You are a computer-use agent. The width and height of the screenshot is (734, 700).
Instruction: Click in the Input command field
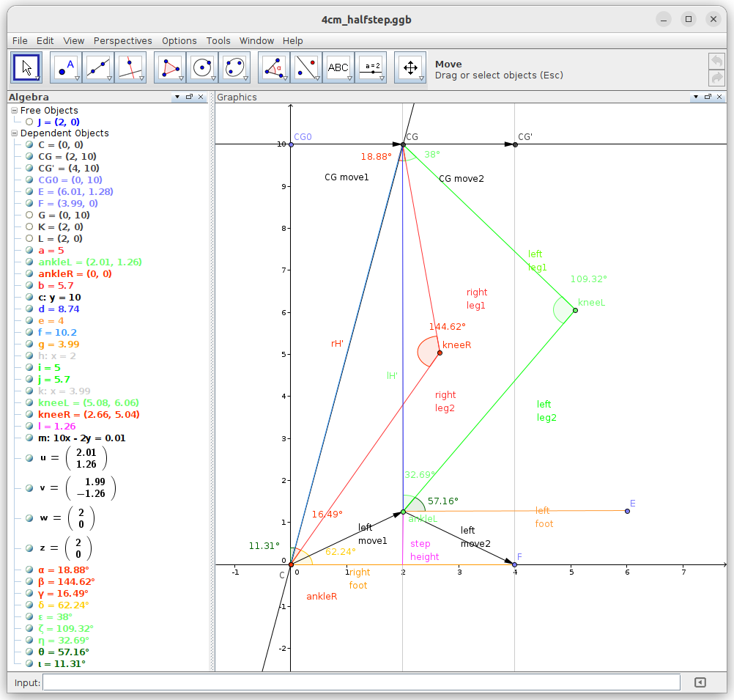pos(361,682)
